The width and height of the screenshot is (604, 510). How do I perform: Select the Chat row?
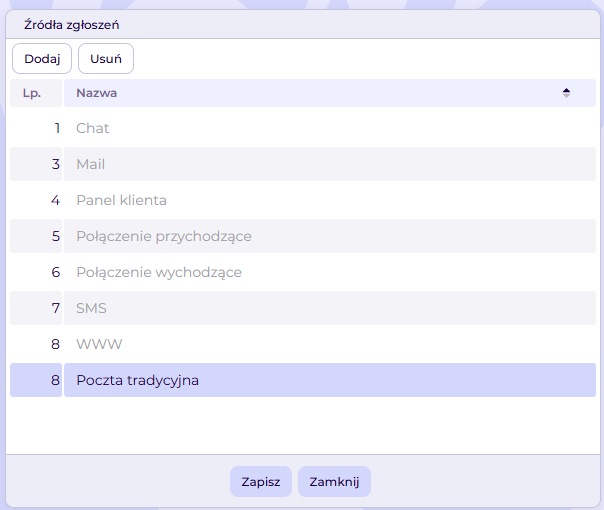coord(303,128)
